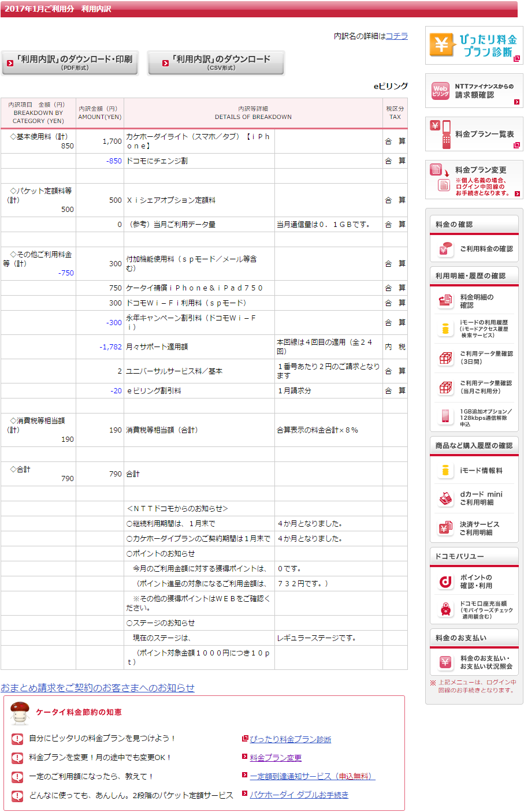The image size is (524, 812).
Task: Click the Webビリング icon in sidebar
Action: click(x=440, y=91)
